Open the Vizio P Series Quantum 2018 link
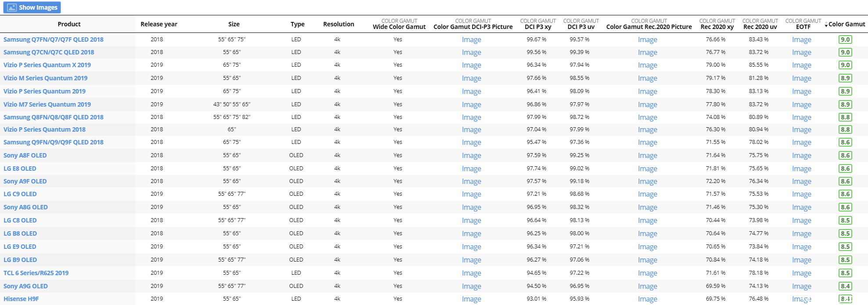868x305 pixels. [44, 129]
